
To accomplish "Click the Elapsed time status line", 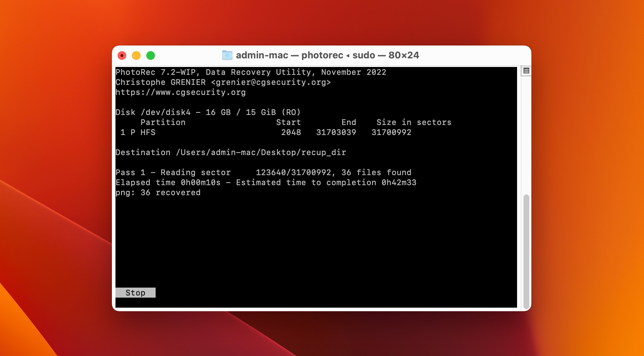I will (265, 183).
